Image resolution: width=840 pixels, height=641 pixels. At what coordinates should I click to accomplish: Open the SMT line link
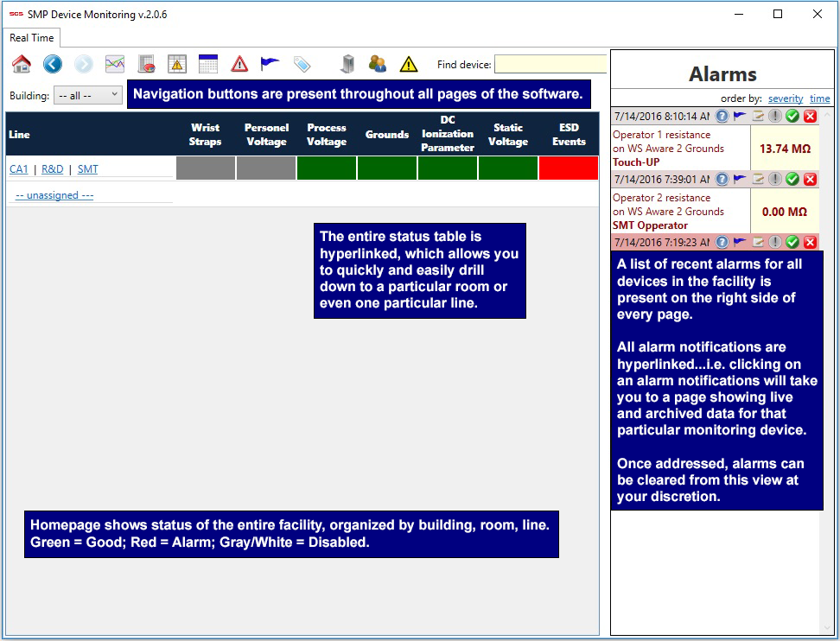[x=87, y=169]
